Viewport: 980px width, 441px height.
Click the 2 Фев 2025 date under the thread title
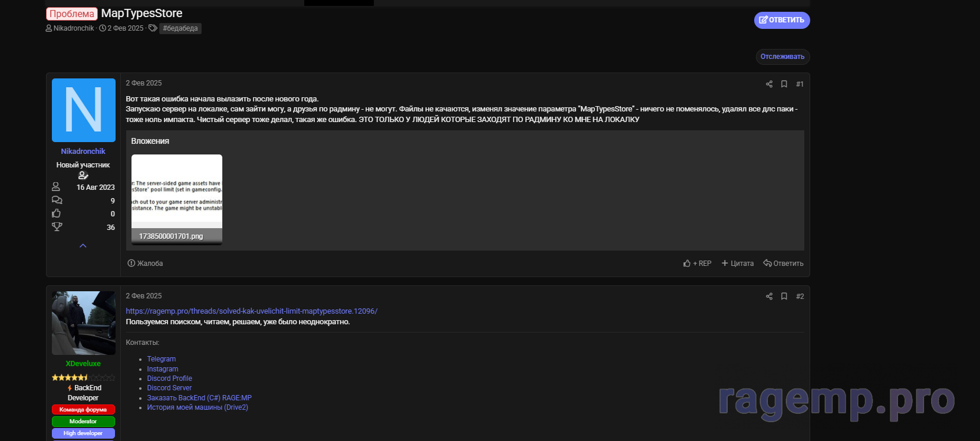[126, 28]
